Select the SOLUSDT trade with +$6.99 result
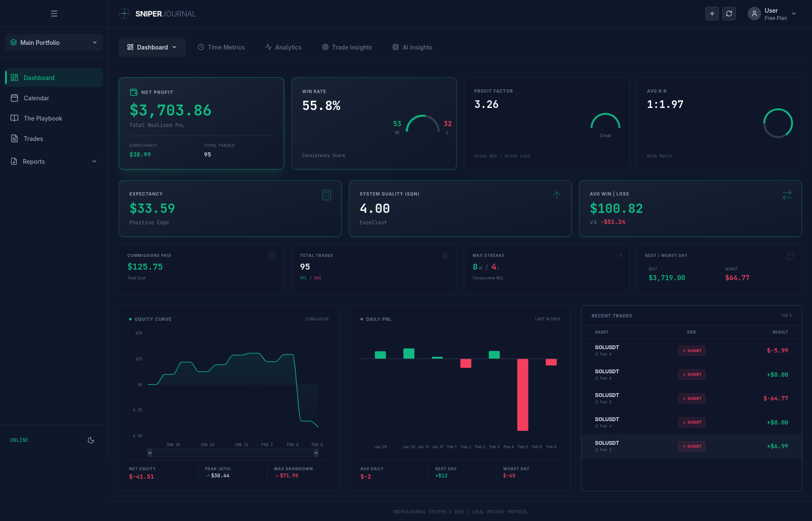 pos(691,446)
